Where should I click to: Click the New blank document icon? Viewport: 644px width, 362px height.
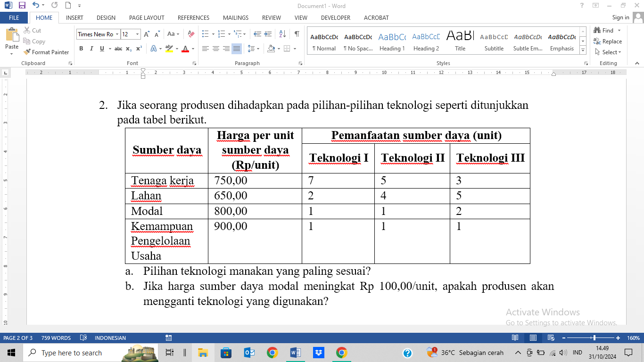click(68, 6)
